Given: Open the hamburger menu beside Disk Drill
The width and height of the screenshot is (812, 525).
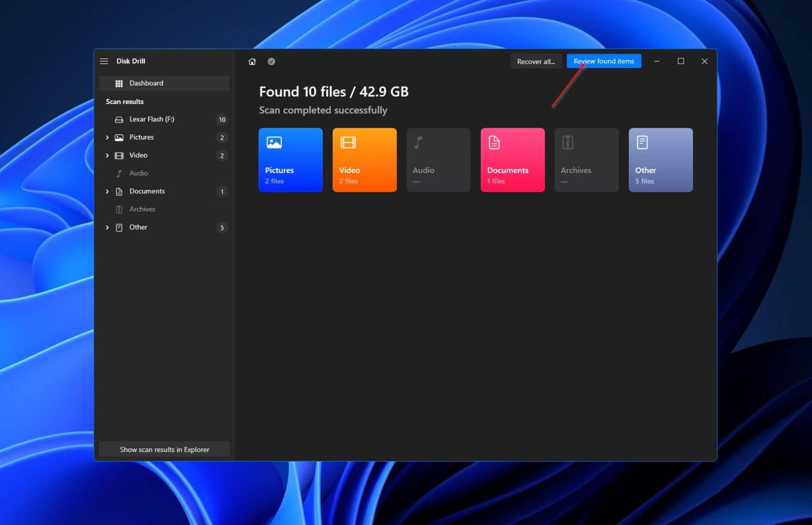Looking at the screenshot, I should 104,61.
